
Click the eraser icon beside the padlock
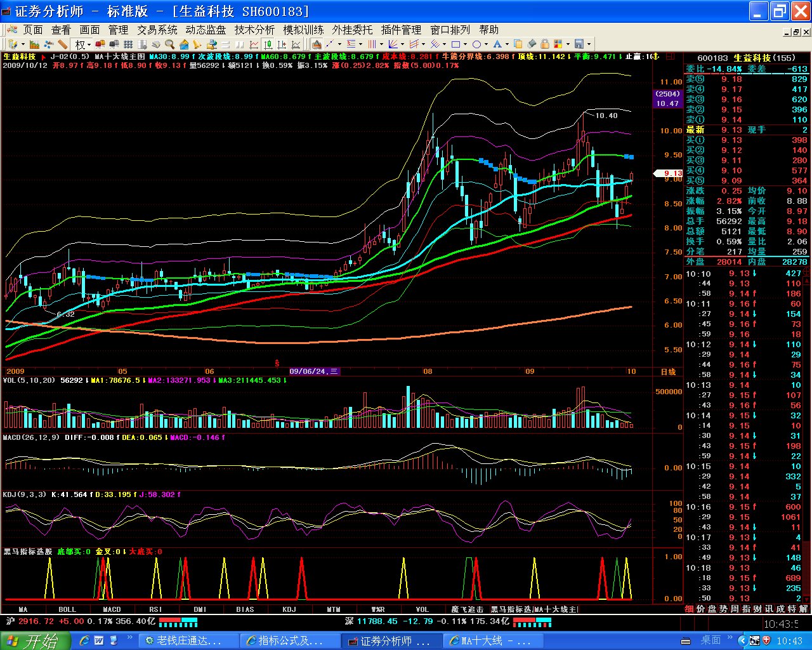click(x=532, y=44)
